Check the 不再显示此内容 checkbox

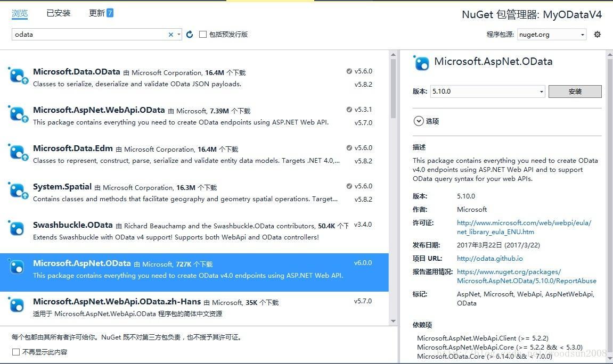(x=16, y=352)
